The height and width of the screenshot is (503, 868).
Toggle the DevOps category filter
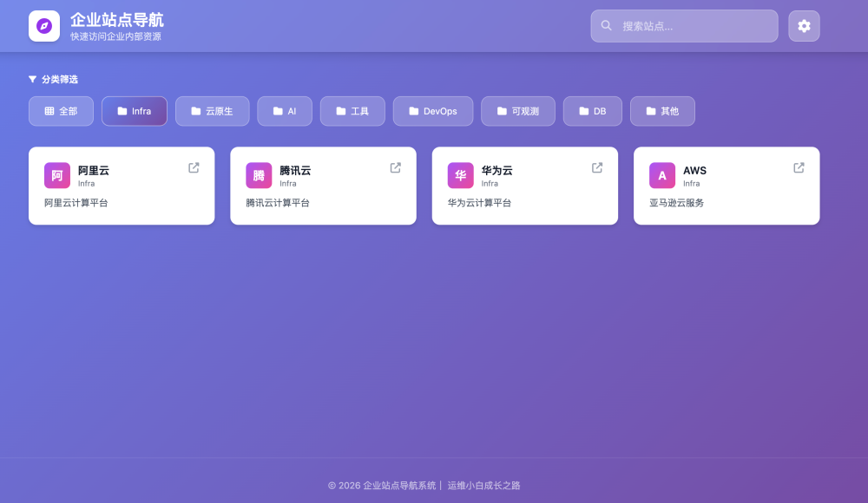[x=432, y=111]
